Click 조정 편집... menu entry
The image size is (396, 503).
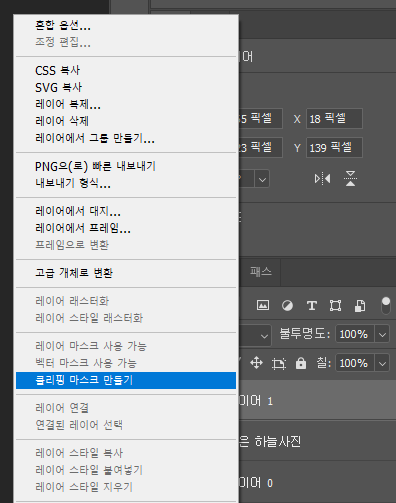(x=126, y=42)
